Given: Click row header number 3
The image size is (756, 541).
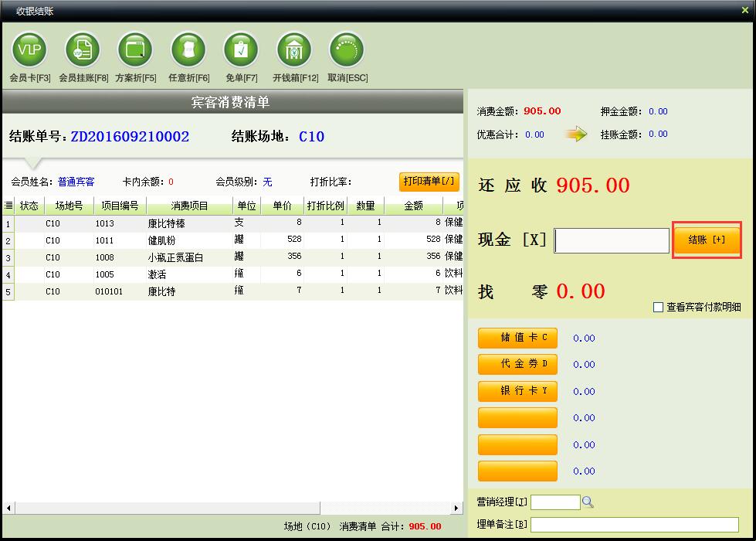Looking at the screenshot, I should [8, 258].
